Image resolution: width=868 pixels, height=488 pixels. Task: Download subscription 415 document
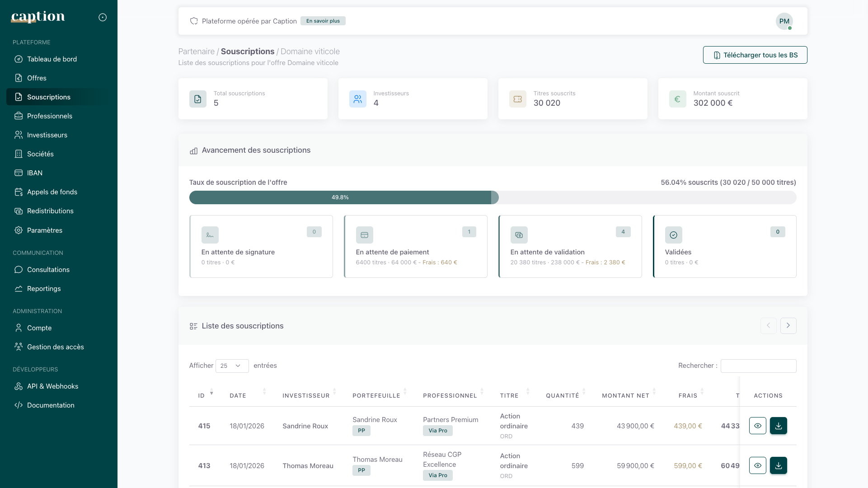tap(778, 426)
